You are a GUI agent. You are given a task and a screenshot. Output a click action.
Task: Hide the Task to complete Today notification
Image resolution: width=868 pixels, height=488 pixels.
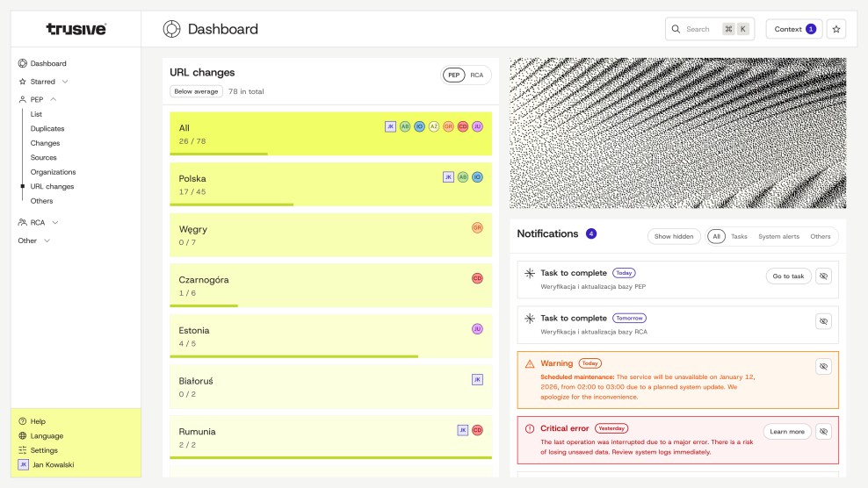(x=823, y=276)
